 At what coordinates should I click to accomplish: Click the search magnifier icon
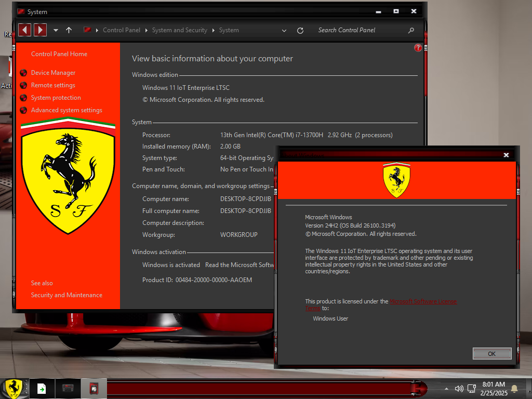coord(411,30)
